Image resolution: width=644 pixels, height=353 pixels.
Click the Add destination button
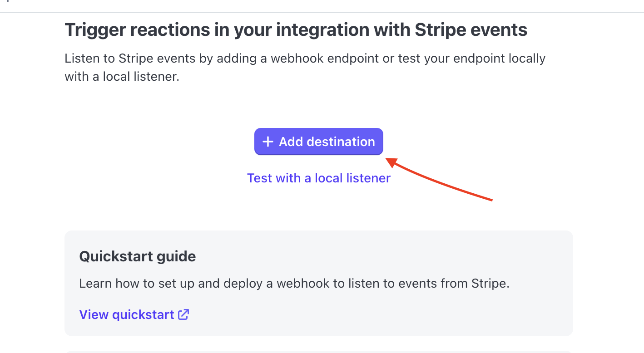click(319, 142)
